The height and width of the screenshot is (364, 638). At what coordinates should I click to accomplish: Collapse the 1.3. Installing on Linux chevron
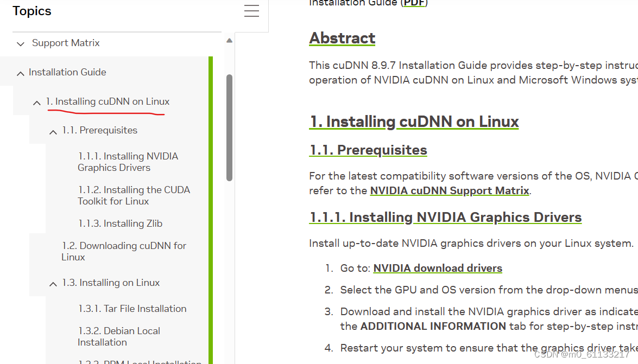53,284
